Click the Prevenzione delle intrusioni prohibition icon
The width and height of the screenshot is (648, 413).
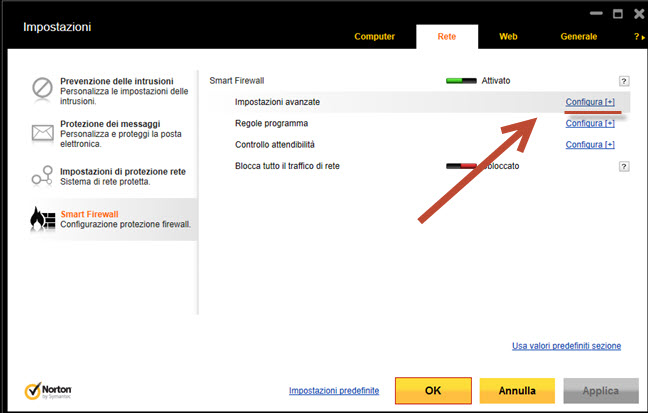(42, 88)
